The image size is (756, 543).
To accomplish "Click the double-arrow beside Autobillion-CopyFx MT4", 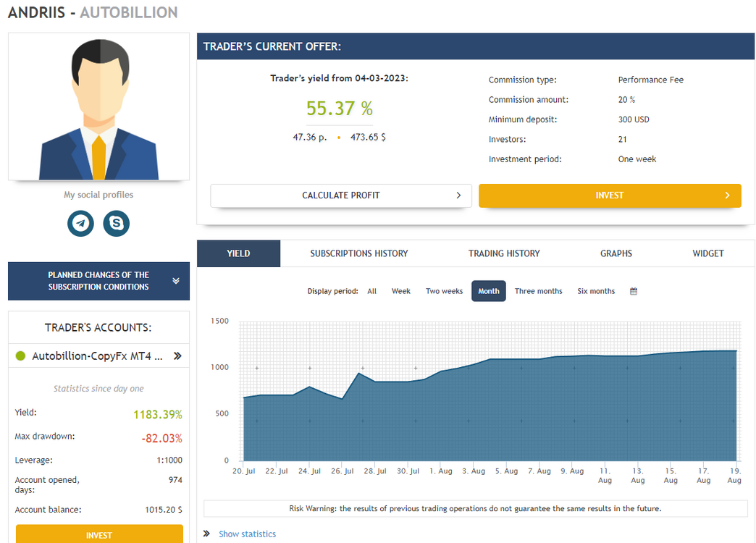I will 177,356.
